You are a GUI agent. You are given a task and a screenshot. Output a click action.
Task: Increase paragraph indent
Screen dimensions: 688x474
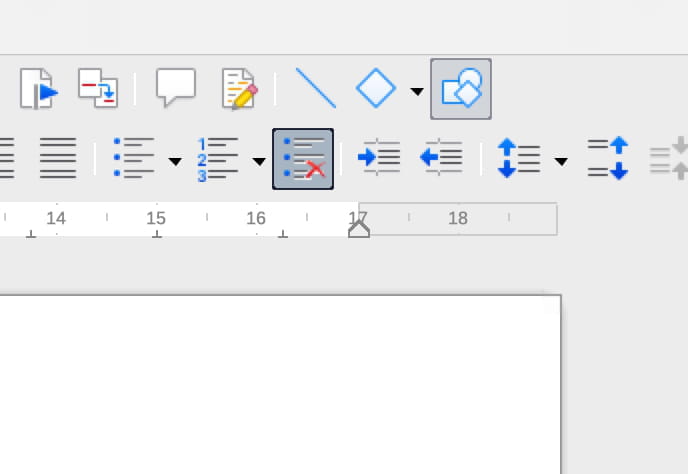[x=379, y=157]
